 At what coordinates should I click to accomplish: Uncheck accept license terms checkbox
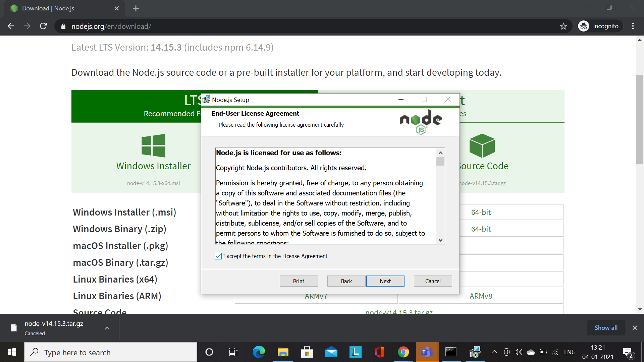pos(218,256)
